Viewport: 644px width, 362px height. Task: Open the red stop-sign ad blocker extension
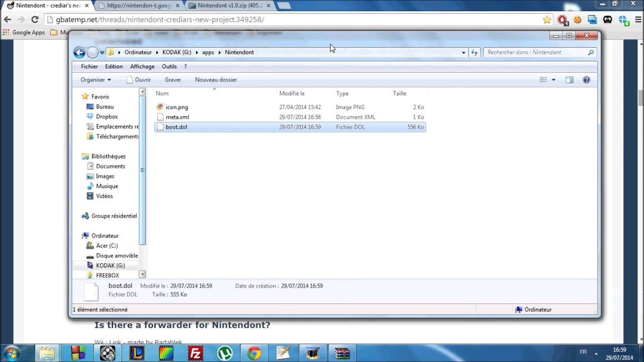point(562,20)
